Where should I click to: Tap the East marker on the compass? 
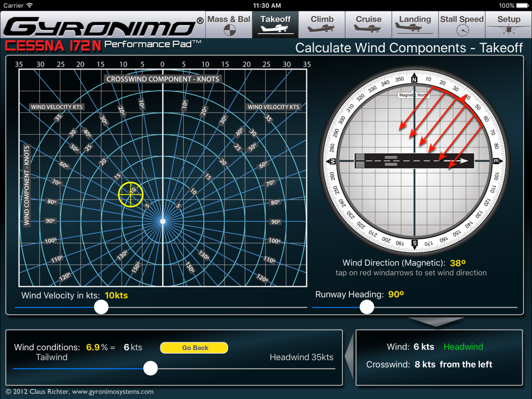(x=497, y=161)
